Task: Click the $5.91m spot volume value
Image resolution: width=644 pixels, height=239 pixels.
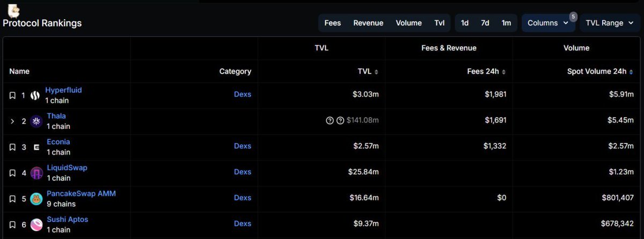Action: point(620,94)
